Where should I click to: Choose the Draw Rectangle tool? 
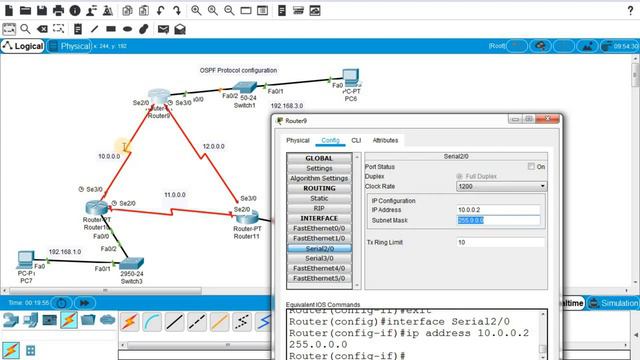111,29
